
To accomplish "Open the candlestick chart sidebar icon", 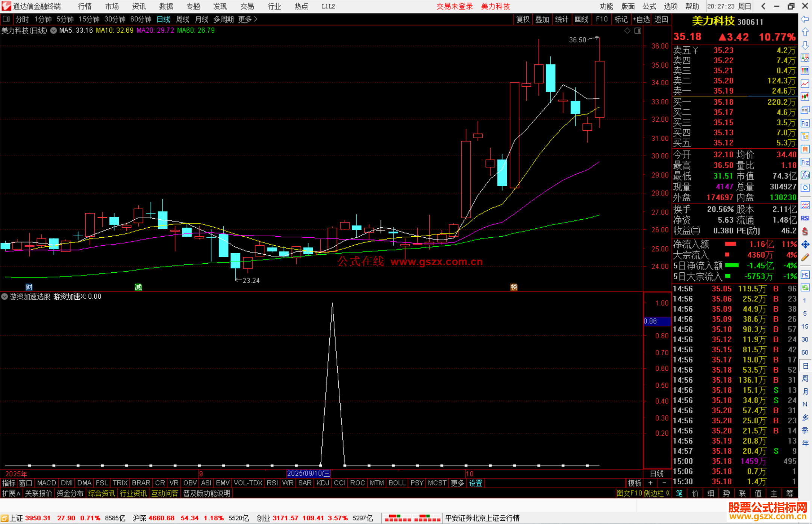I will [x=805, y=97].
